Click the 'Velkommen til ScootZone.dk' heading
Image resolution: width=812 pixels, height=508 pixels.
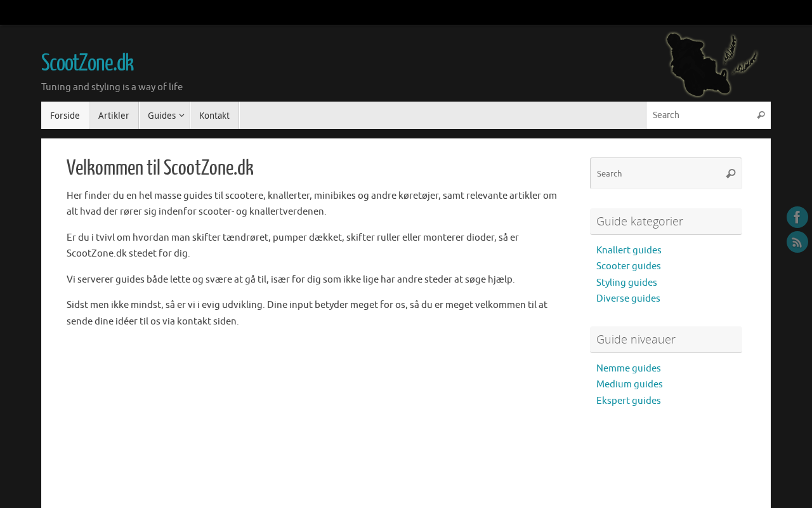pos(160,168)
